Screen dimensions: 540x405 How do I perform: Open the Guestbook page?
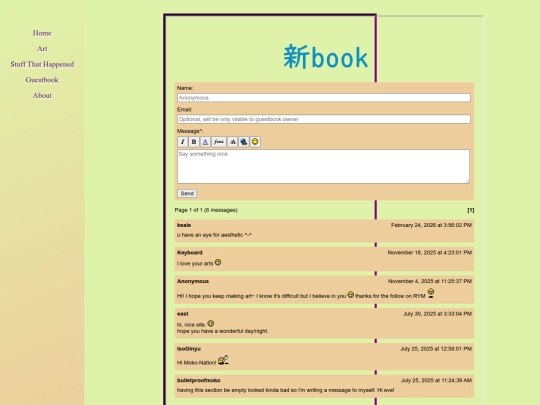click(x=42, y=80)
